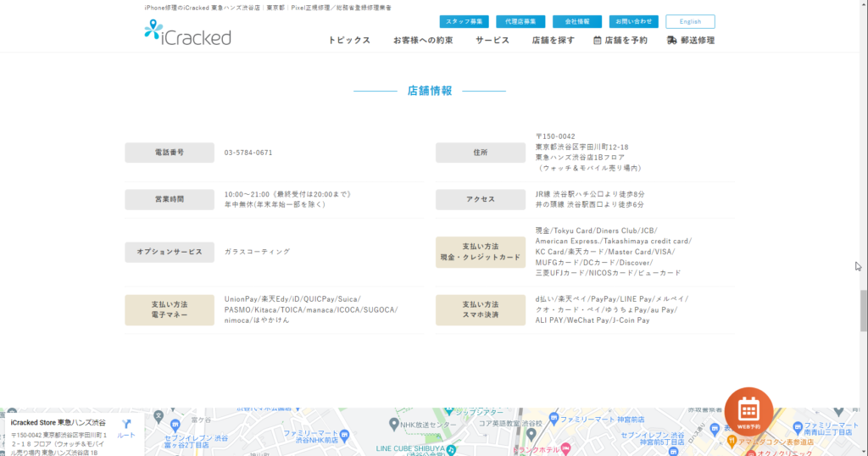Click the page vertical scrollbar thumb
The width and height of the screenshot is (868, 456).
pos(864,310)
